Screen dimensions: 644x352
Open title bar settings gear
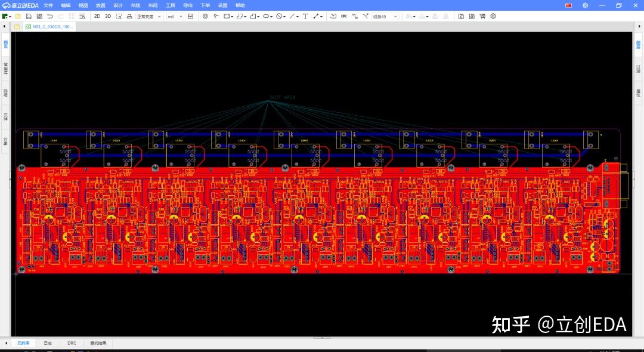586,5
